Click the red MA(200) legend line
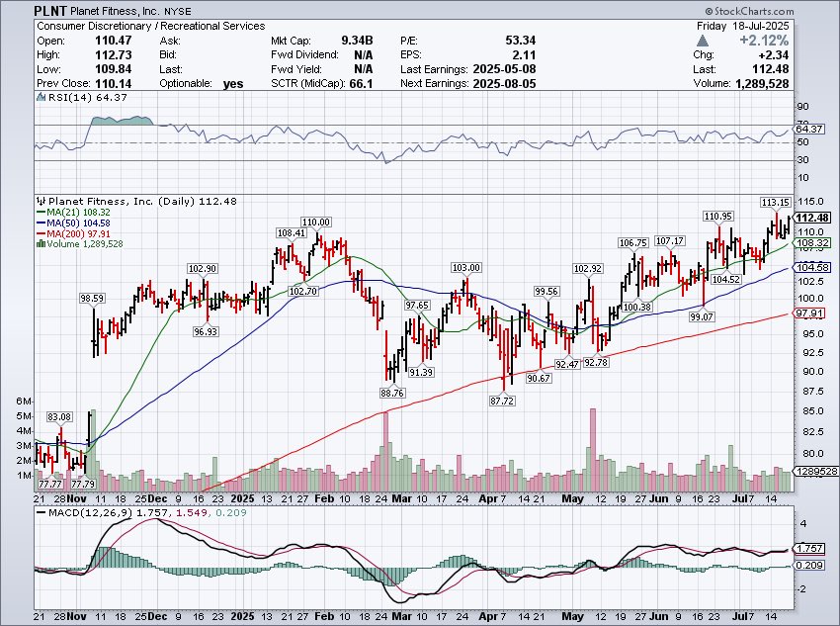 [x=41, y=233]
